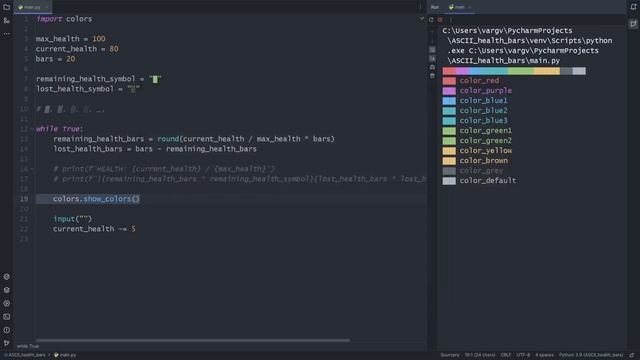Close the main.py editor tab
This screenshot has width=640, height=360.
pyautogui.click(x=47, y=7)
